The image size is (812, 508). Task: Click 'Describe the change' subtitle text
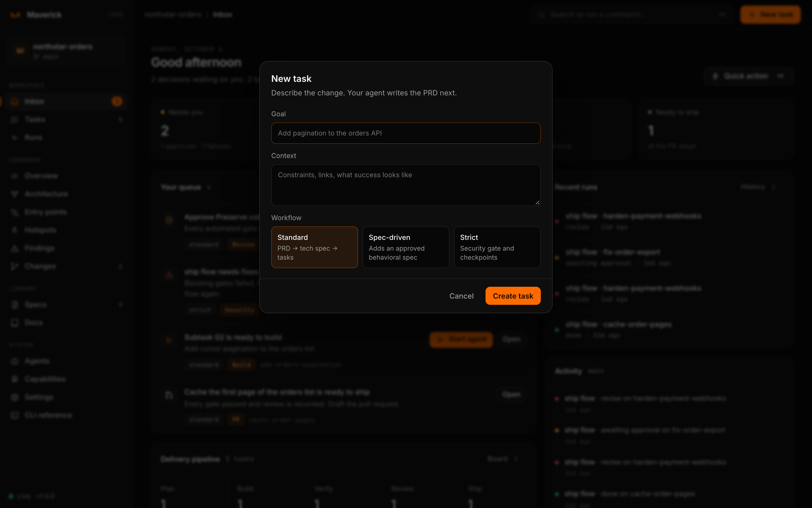364,93
